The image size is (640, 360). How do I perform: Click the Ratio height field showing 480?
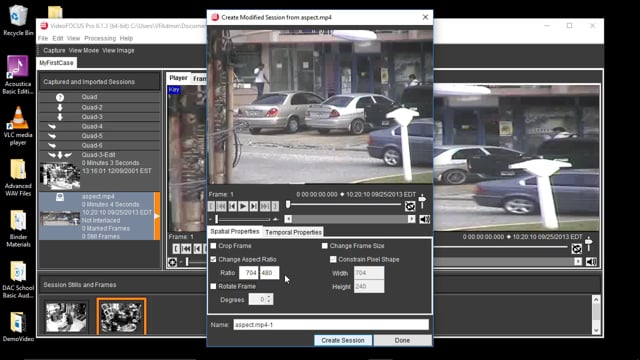[x=269, y=273]
